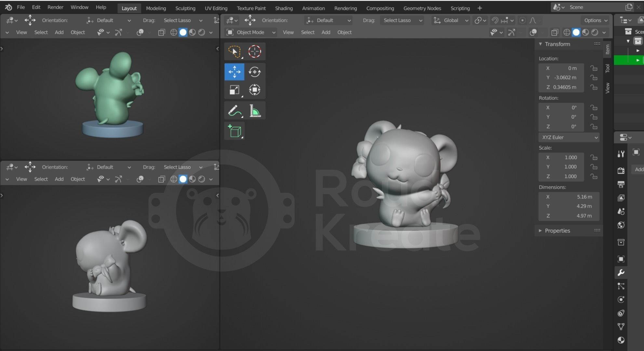
Task: Open main viewport Orientation Default dropdown
Action: point(329,20)
